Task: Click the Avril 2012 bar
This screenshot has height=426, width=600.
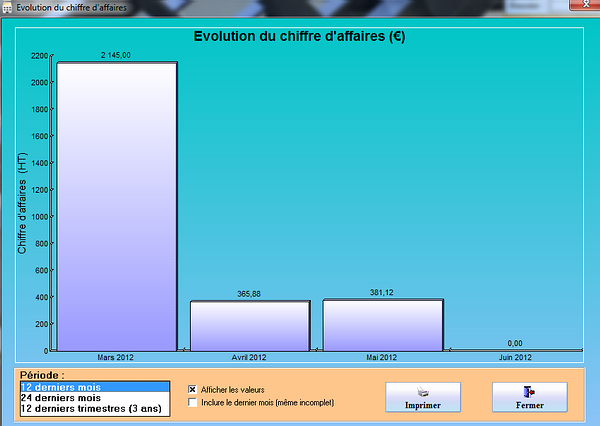Action: tap(250, 326)
